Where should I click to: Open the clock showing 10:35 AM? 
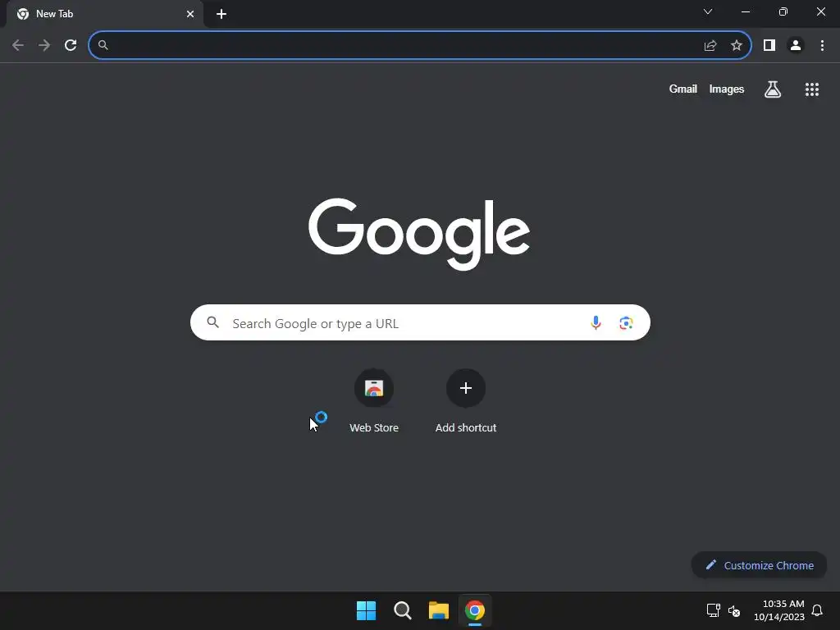tap(779, 610)
